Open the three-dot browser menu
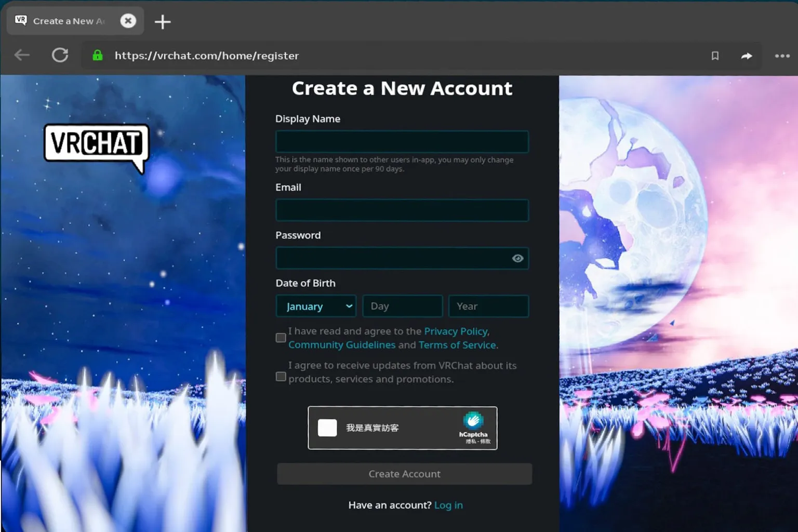The height and width of the screenshot is (532, 798). pos(782,56)
